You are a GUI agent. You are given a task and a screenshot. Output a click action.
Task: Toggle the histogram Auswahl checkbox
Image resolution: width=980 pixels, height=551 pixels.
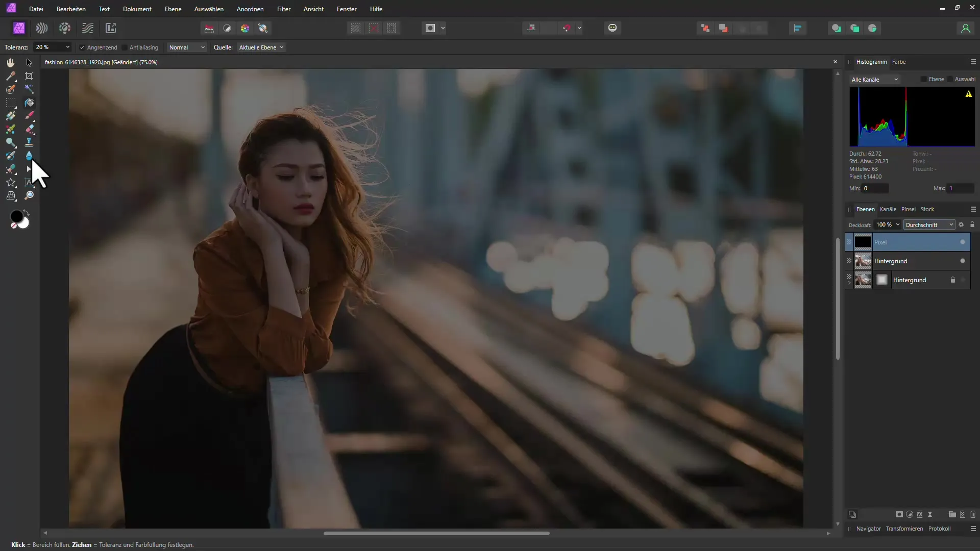pos(950,79)
